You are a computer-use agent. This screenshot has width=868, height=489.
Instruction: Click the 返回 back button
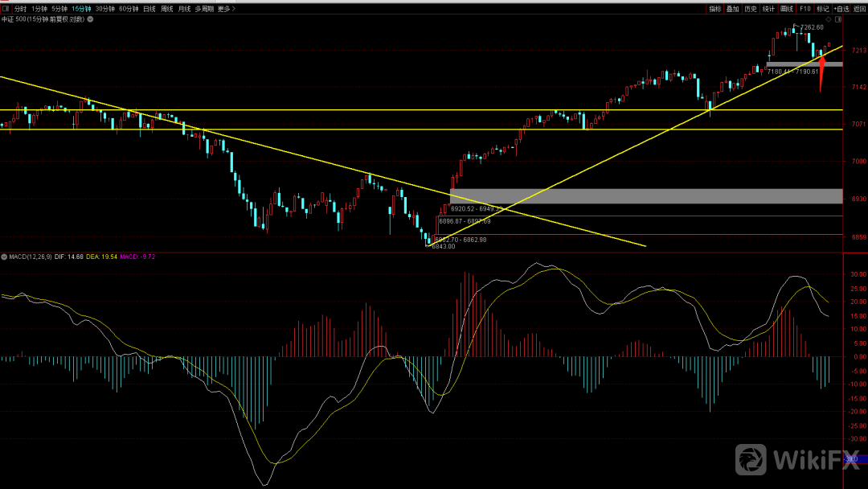click(859, 9)
